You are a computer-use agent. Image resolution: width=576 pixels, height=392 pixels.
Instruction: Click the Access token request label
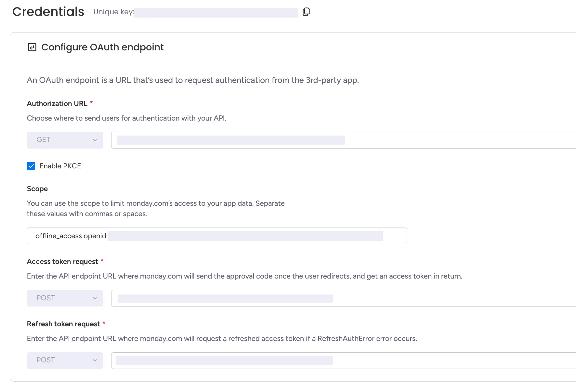(x=62, y=262)
